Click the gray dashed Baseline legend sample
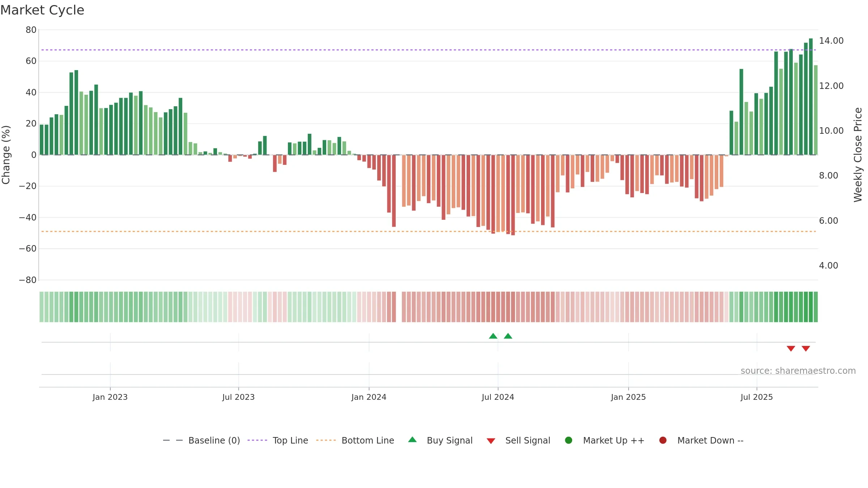 click(173, 440)
